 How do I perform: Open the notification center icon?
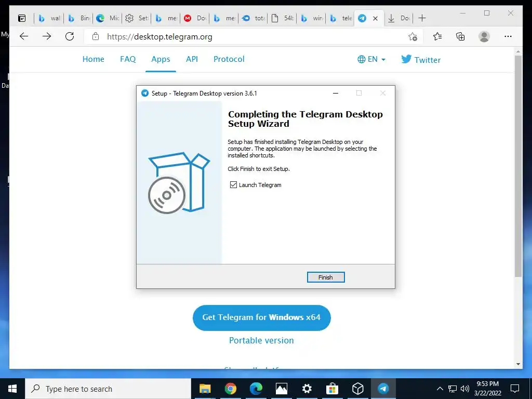(515, 389)
